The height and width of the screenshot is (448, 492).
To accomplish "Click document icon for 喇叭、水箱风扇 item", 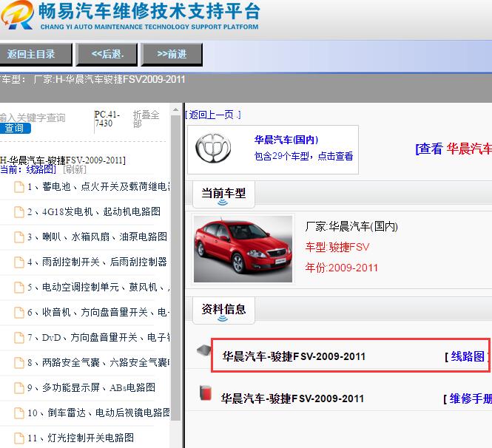I will coord(19,237).
